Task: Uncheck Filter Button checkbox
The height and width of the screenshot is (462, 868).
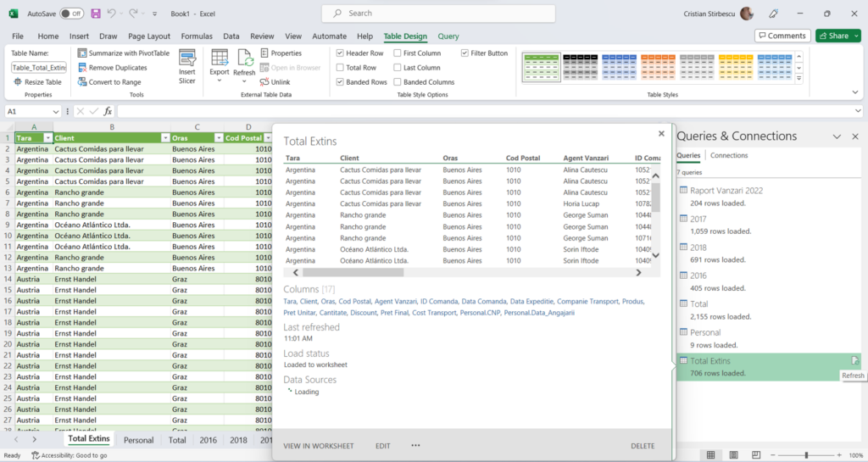Action: pos(465,53)
